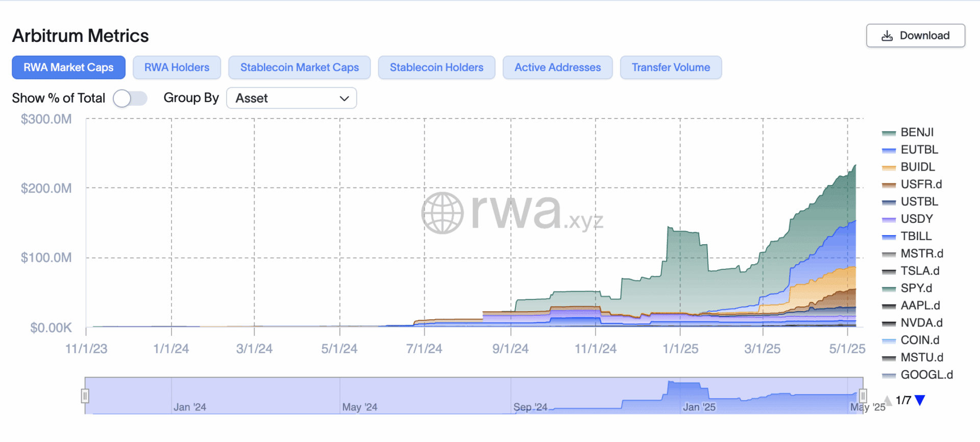Click left range selector handle

tap(85, 396)
